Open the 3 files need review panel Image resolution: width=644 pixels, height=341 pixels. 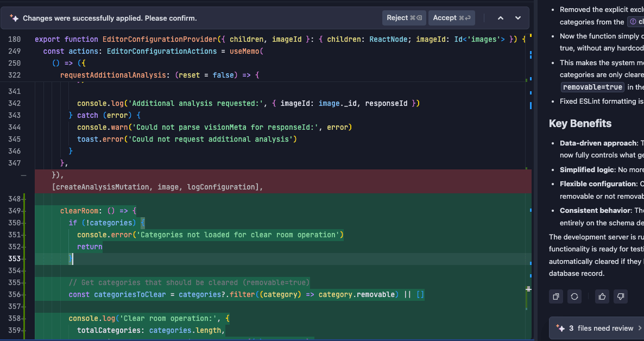596,328
